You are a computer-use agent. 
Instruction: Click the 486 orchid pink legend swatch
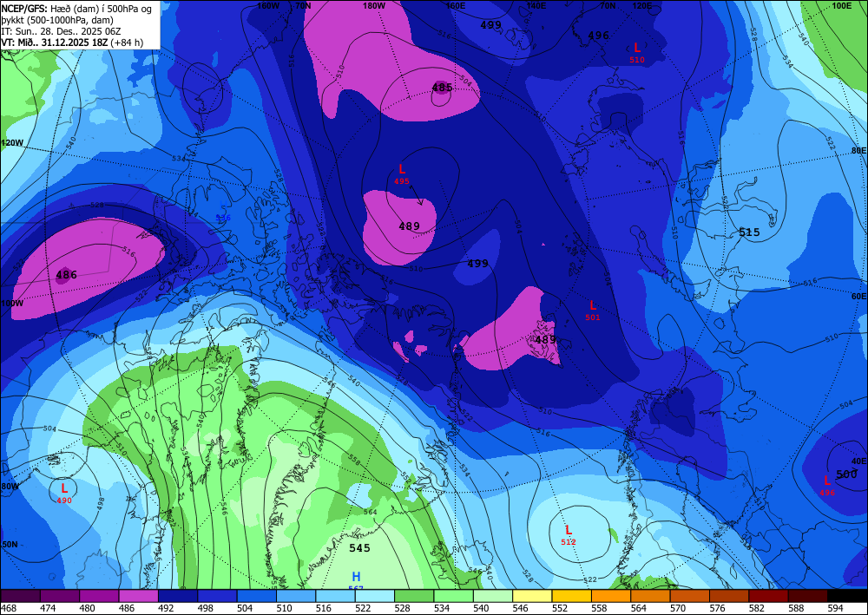(x=138, y=596)
